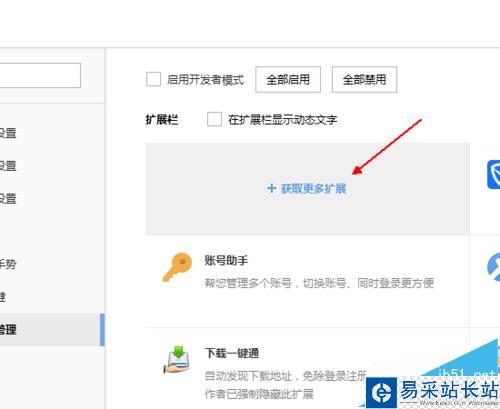Click the orange key icon of 账号助手
Viewport: 500px width, 409px height.
click(x=177, y=267)
